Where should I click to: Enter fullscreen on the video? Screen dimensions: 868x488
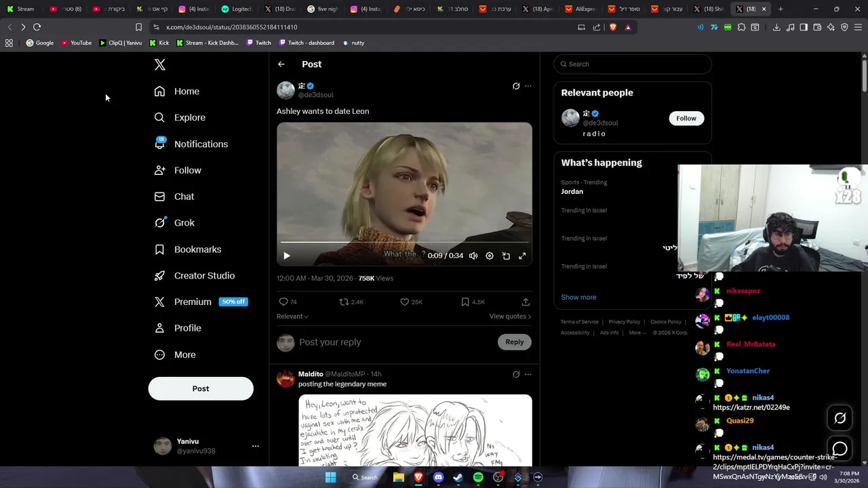point(522,256)
